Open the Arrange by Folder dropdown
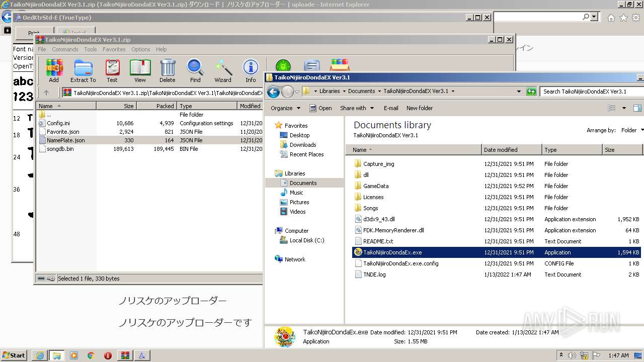This screenshot has height=362, width=644. pyautogui.click(x=631, y=130)
